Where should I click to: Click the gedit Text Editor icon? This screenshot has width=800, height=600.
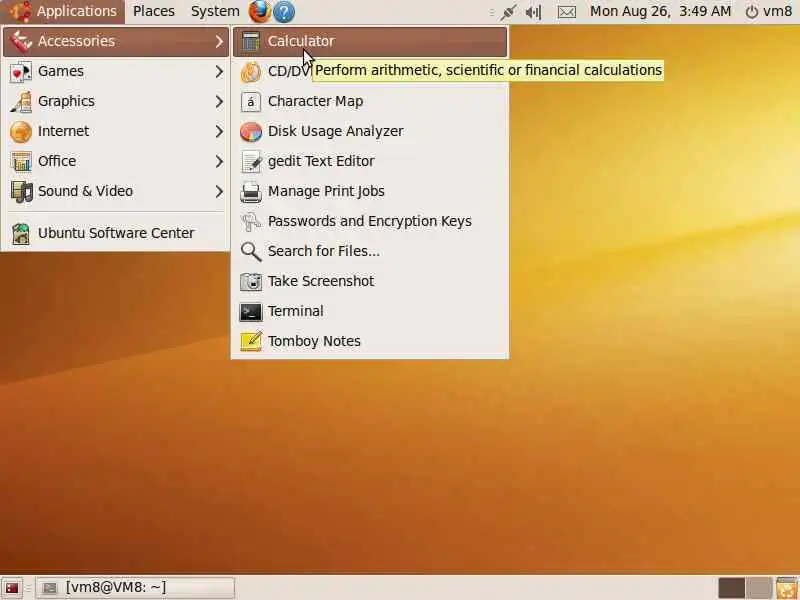click(251, 162)
